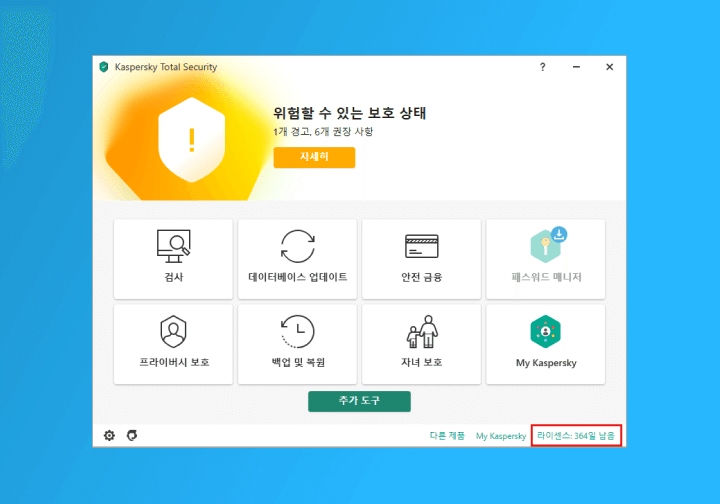Click the 1개 경고, 6개 권장 사항 text
Screen dimensions: 720x504
(322, 132)
